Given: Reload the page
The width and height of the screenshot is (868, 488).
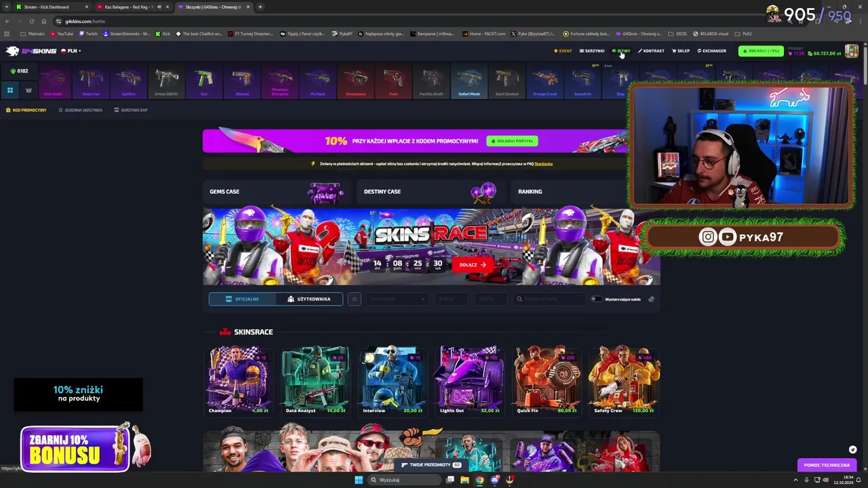Looking at the screenshot, I should [31, 21].
